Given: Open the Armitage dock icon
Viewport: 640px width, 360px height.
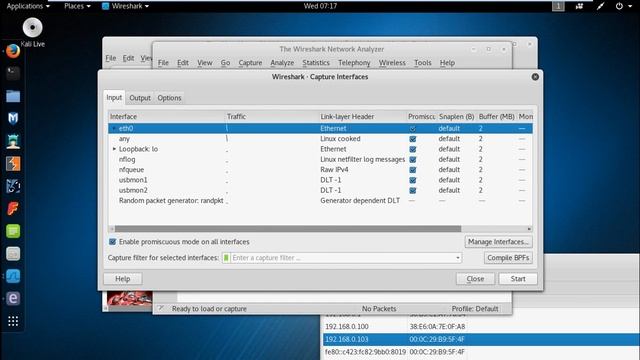Looking at the screenshot, I should coord(13,141).
